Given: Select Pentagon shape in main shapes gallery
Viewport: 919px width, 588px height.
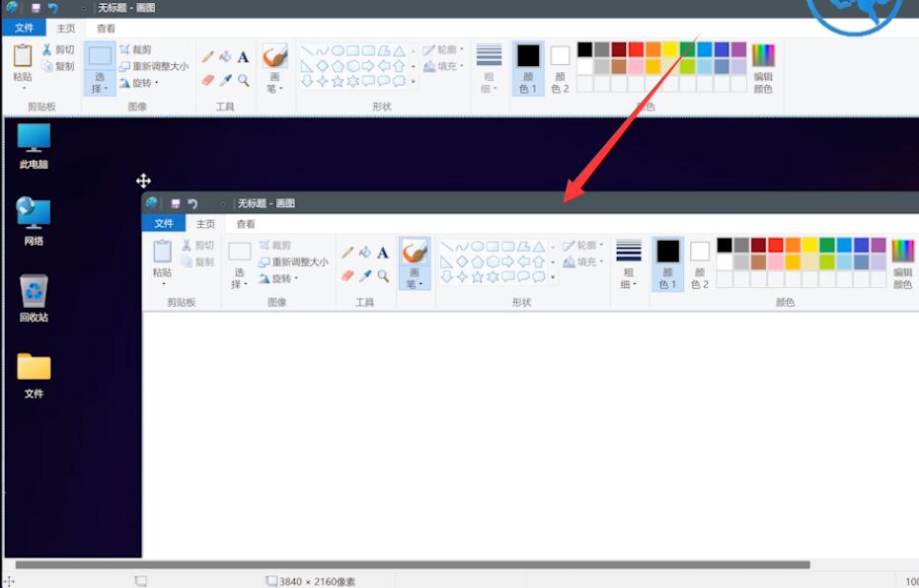Looking at the screenshot, I should [x=338, y=66].
